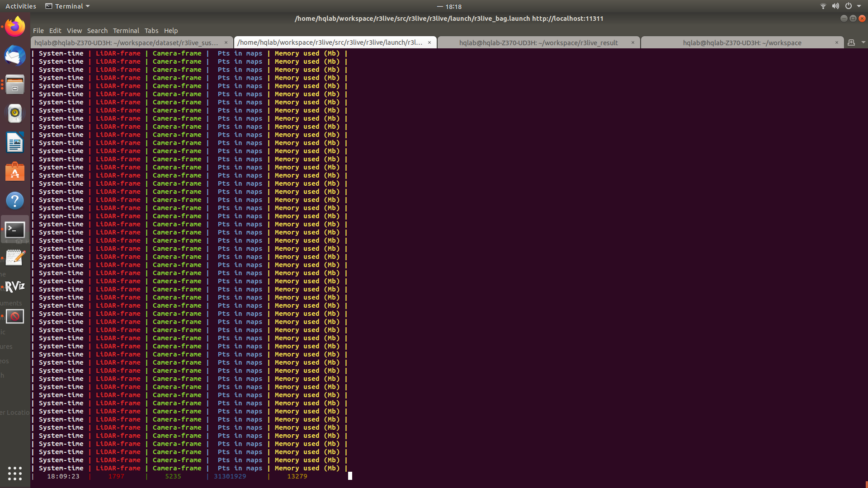The height and width of the screenshot is (488, 868).
Task: Close the r3live_bag.launch tab
Action: pos(429,42)
